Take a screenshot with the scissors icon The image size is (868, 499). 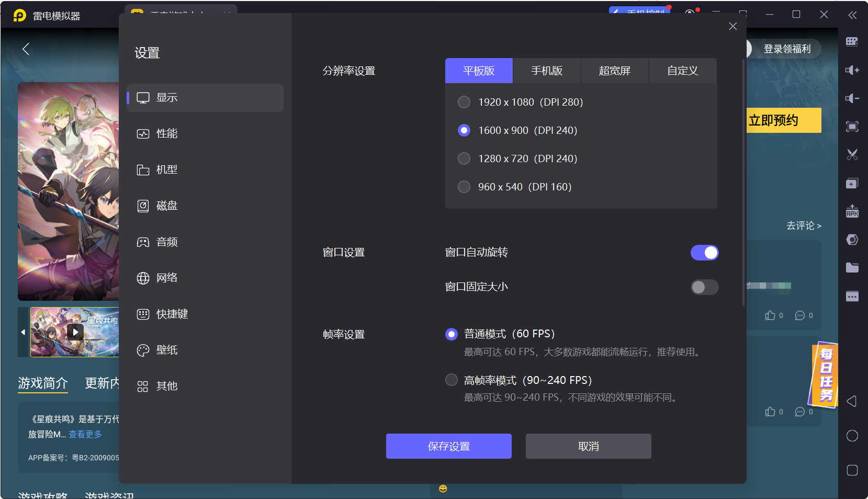pos(852,155)
